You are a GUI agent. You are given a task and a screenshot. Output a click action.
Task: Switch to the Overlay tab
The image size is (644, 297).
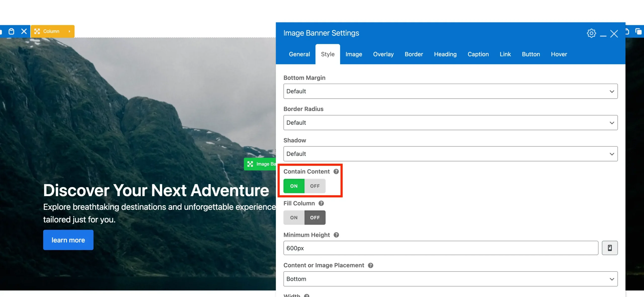click(x=383, y=54)
